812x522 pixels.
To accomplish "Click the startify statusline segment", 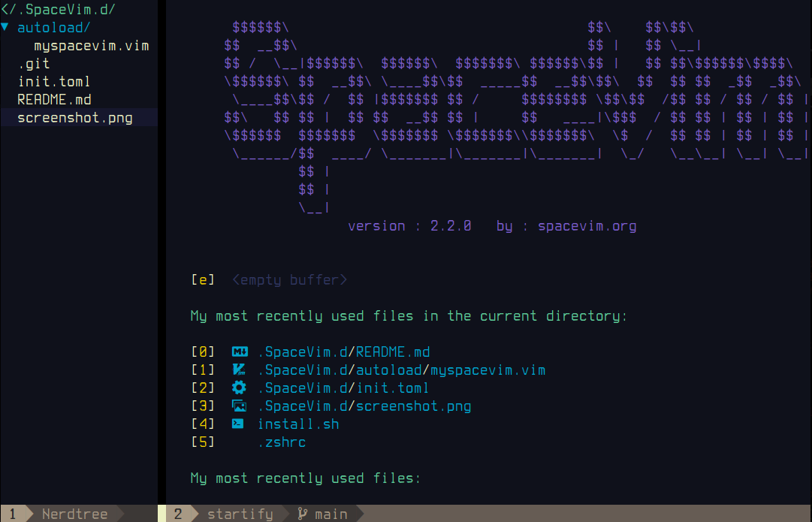I will point(240,514).
